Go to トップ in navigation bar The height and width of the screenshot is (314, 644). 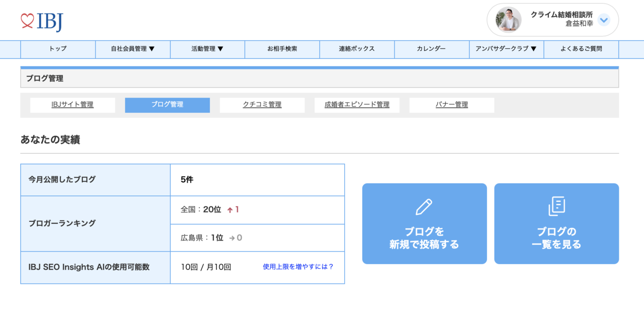(58, 49)
